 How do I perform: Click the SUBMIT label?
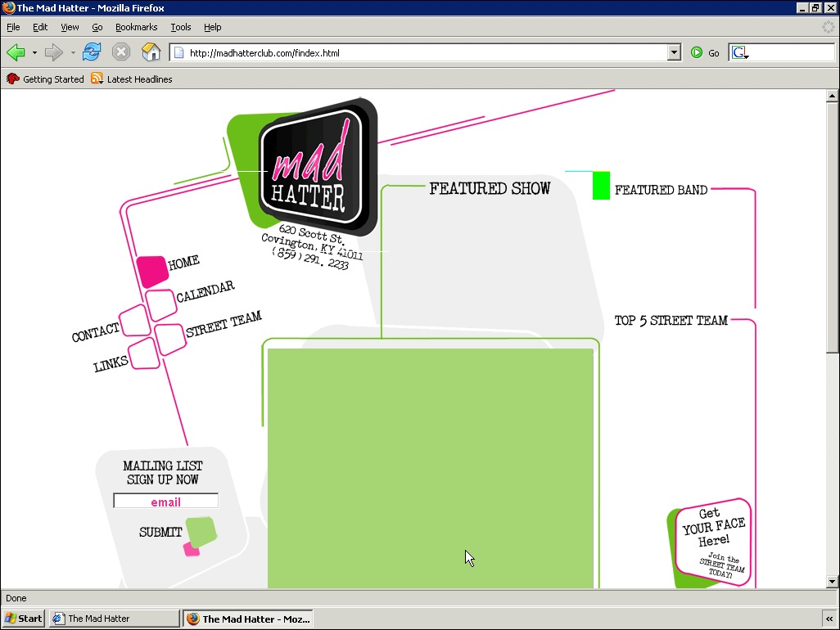pyautogui.click(x=160, y=532)
